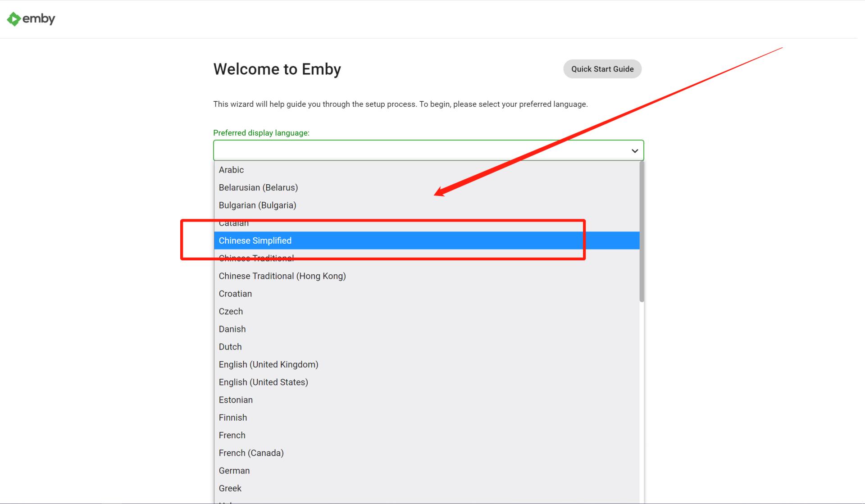
Task: Choose Croatian language
Action: pyautogui.click(x=235, y=294)
